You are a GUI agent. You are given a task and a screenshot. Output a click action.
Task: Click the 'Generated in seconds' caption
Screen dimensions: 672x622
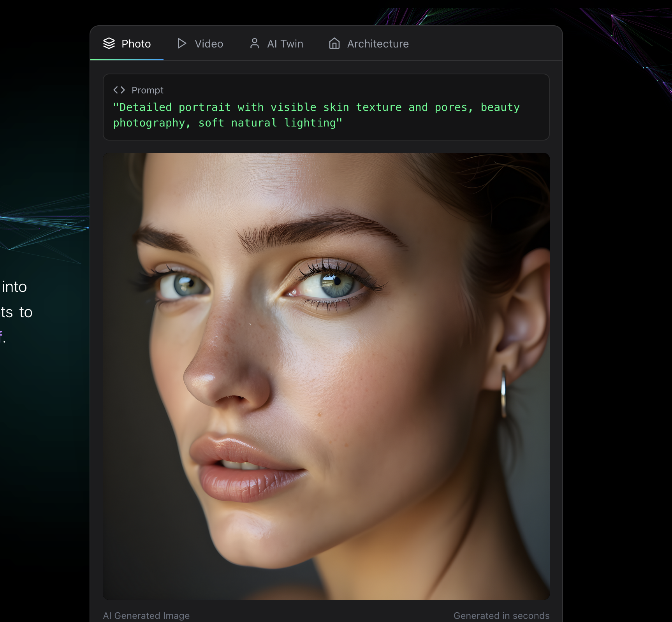pyautogui.click(x=501, y=615)
